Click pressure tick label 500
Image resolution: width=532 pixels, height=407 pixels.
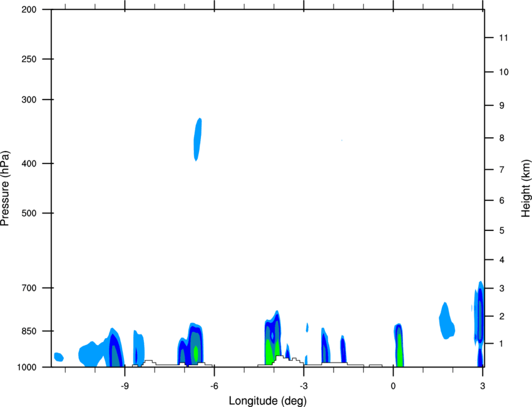29,213
